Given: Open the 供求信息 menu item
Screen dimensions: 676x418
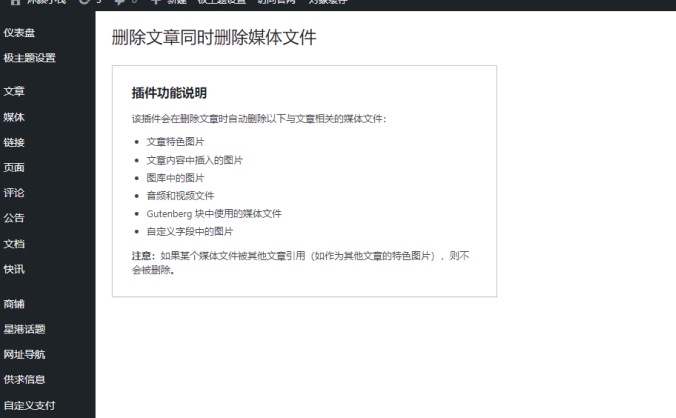Looking at the screenshot, I should tap(24, 380).
